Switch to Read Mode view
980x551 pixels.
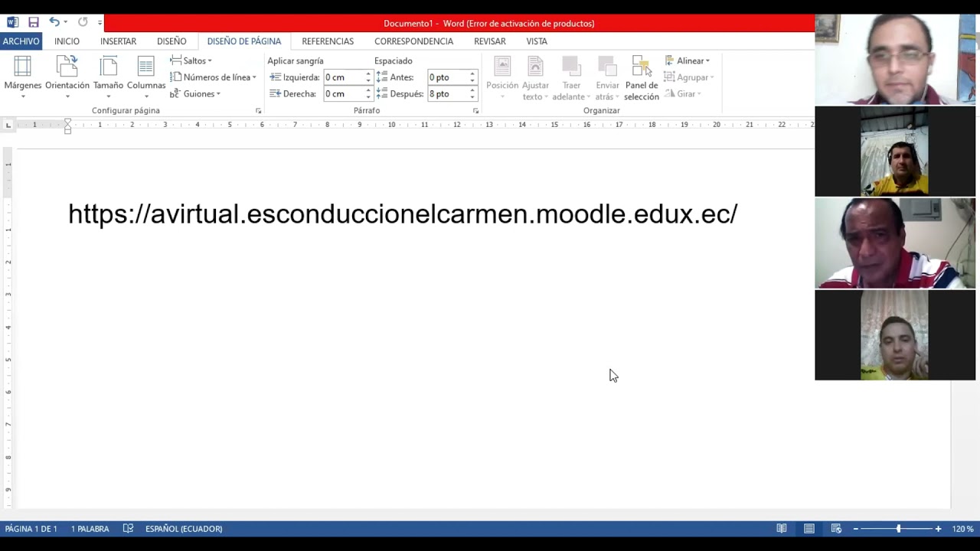point(782,529)
